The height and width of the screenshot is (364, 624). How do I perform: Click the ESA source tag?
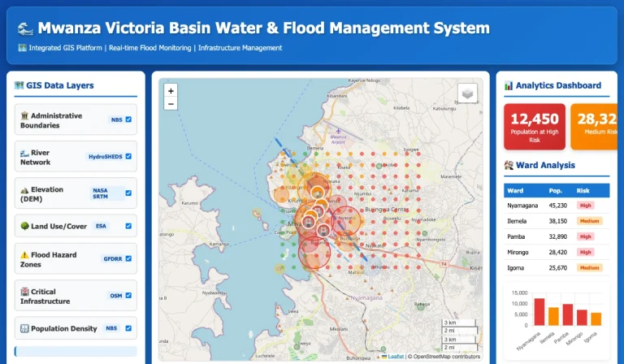click(101, 226)
